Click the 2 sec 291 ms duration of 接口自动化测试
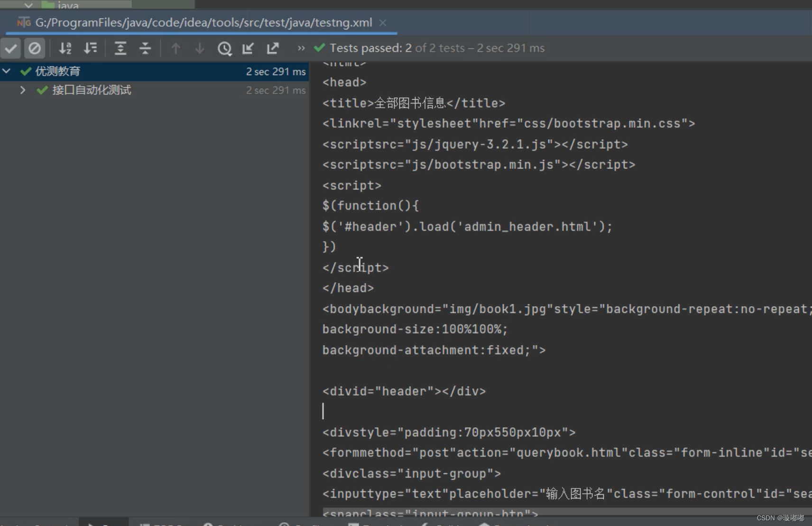812x526 pixels. point(276,90)
